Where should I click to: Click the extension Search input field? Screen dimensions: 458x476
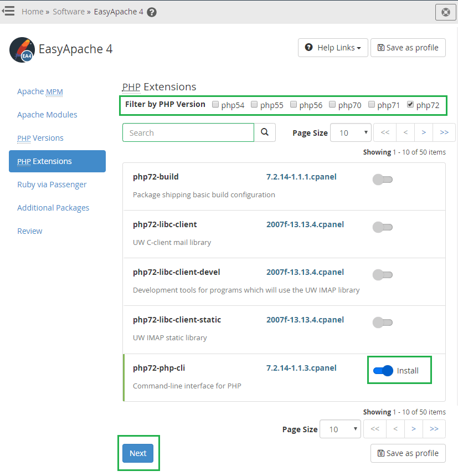click(x=188, y=132)
